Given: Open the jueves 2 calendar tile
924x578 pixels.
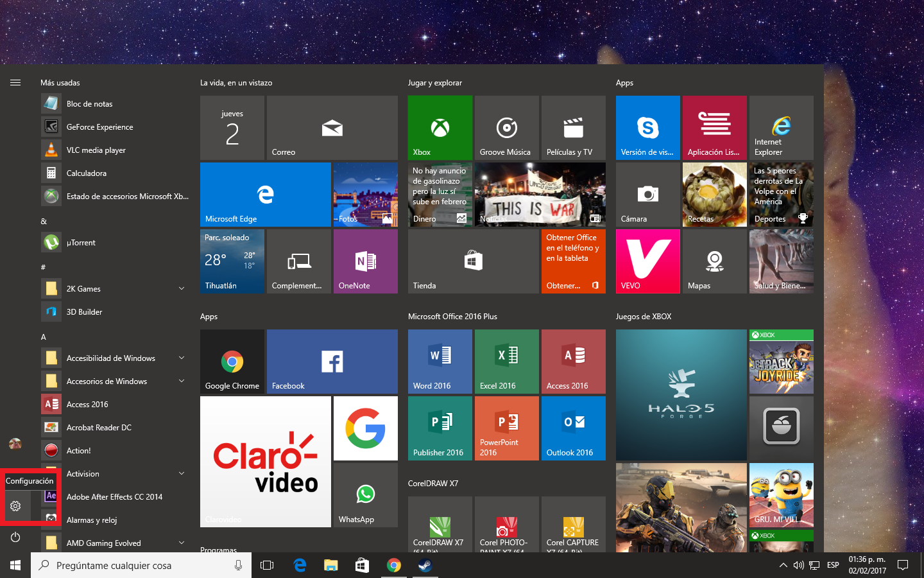Looking at the screenshot, I should point(232,128).
